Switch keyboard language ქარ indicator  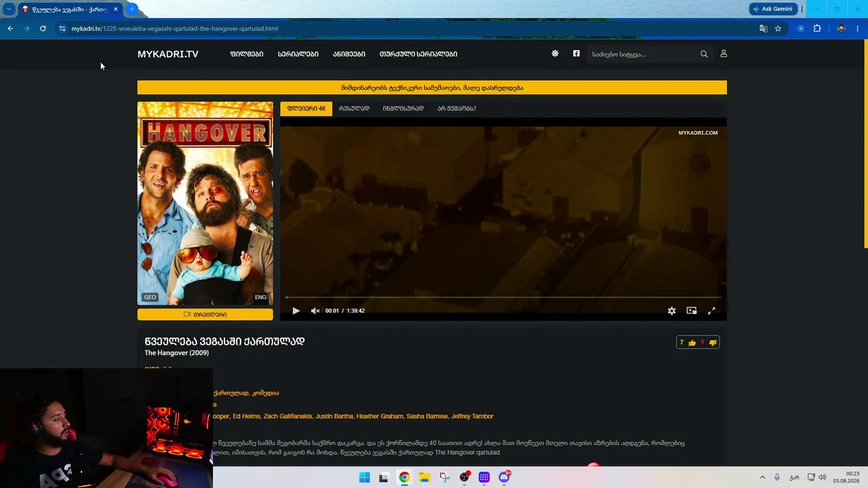pos(794,477)
